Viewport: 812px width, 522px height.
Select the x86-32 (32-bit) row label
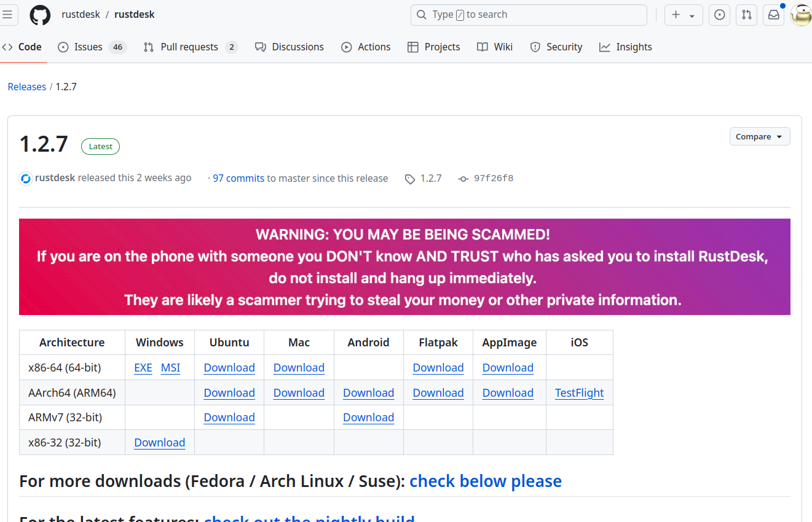click(64, 443)
